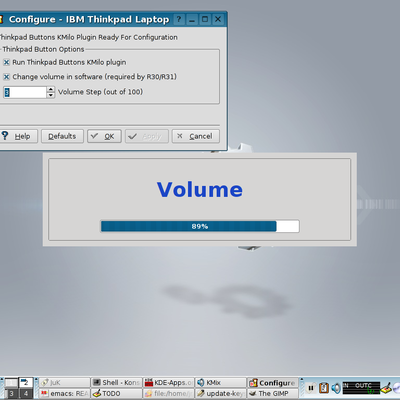Click the paintbrush tray icon
400x400 pixels.
coord(386,388)
